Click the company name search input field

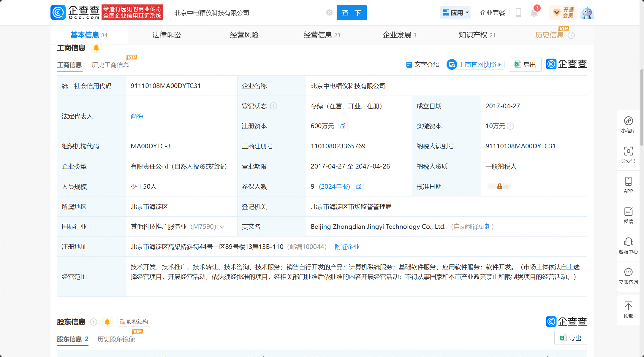click(249, 13)
